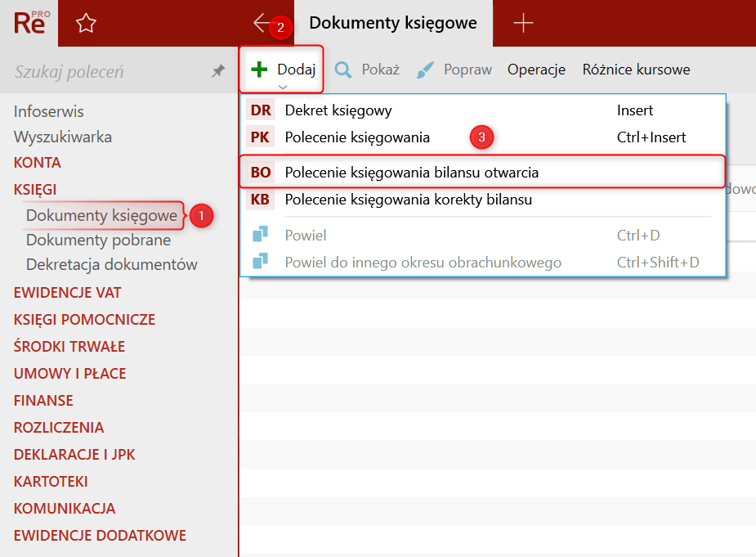The height and width of the screenshot is (557, 756).
Task: Expand the ŚRODKI TRWAŁE section
Action: point(69,347)
